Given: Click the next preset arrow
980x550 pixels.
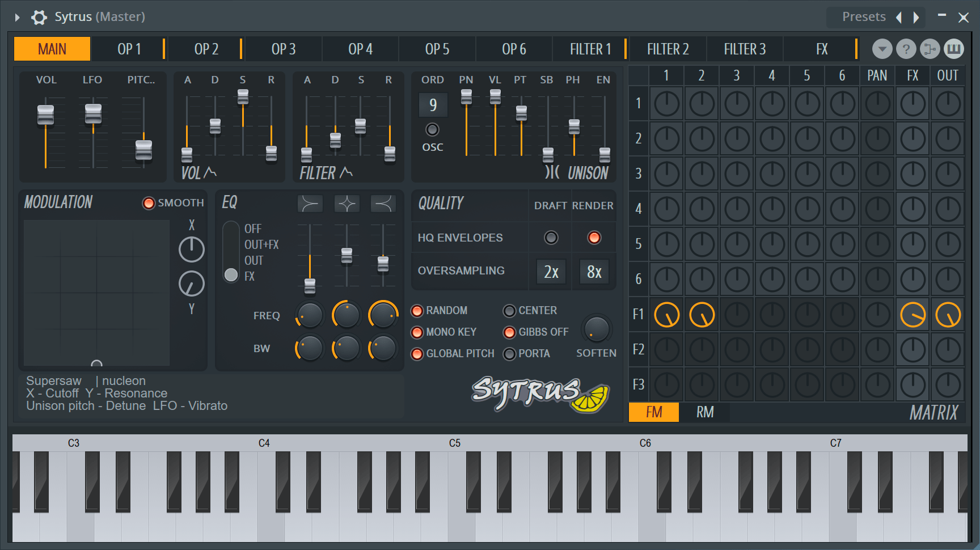Looking at the screenshot, I should point(916,17).
